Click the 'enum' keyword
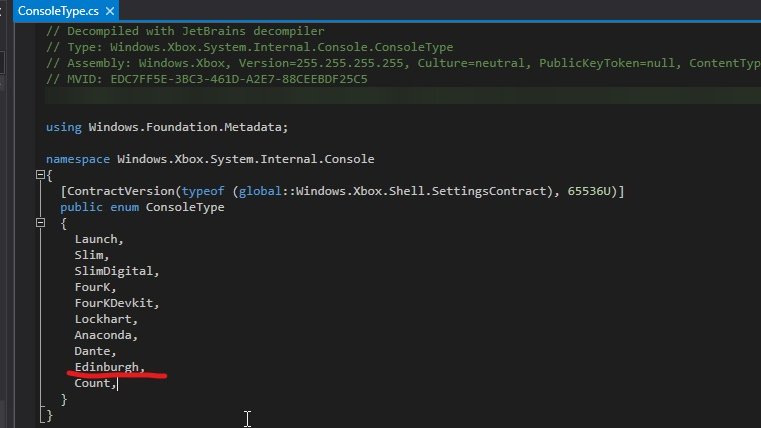This screenshot has height=428, width=761. [124, 207]
